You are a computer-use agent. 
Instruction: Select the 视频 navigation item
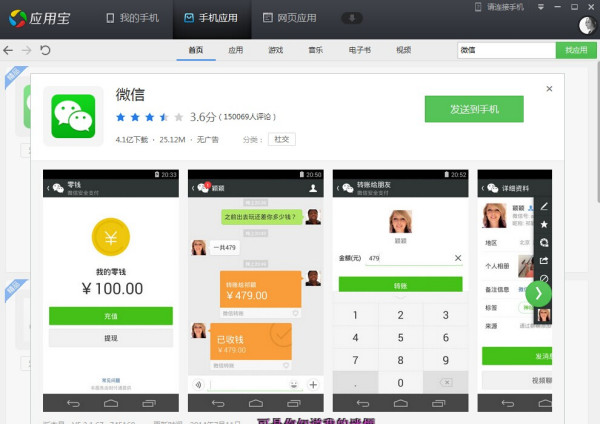tap(403, 50)
